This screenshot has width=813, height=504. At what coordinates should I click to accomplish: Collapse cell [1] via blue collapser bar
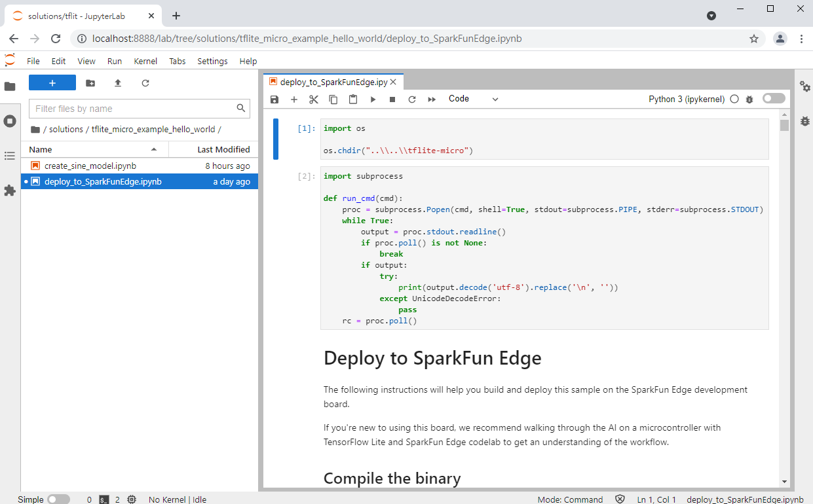[276, 139]
